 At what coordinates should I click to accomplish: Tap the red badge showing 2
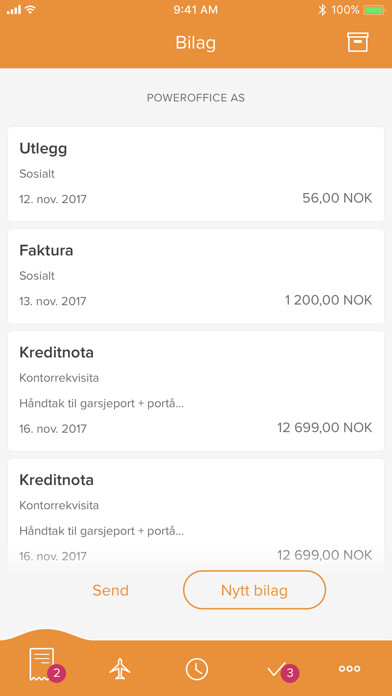[56, 673]
